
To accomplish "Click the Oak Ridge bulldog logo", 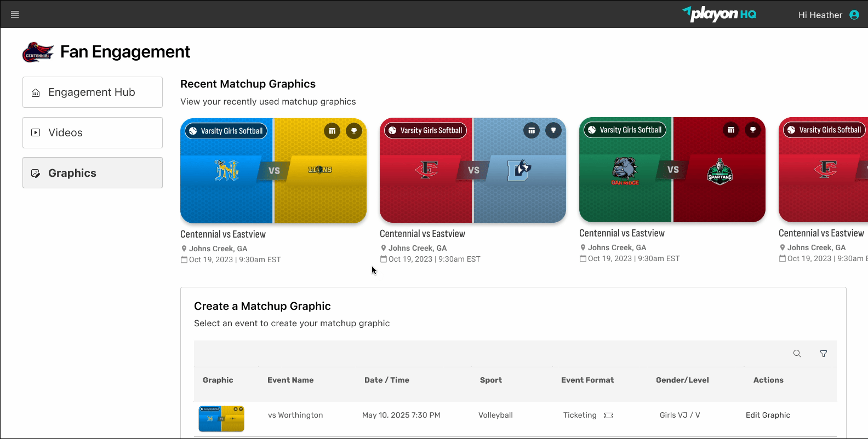I will [x=625, y=171].
